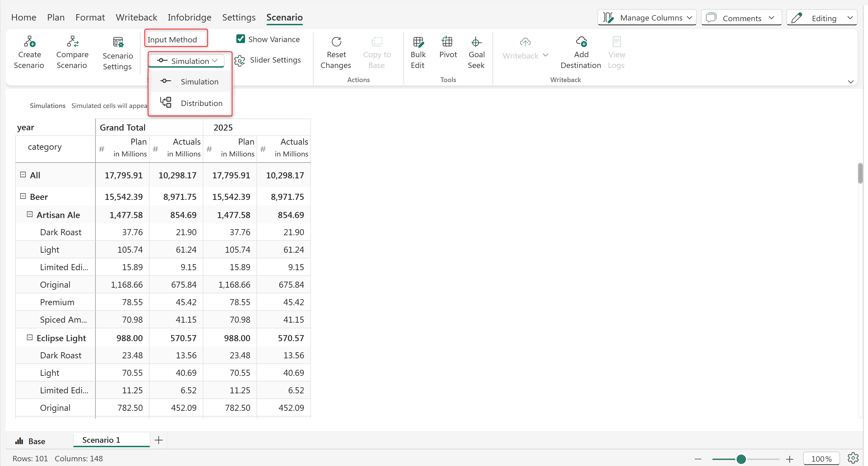Switch to the Writeback ribbon tab
Screen dimensions: 868x466
(136, 17)
